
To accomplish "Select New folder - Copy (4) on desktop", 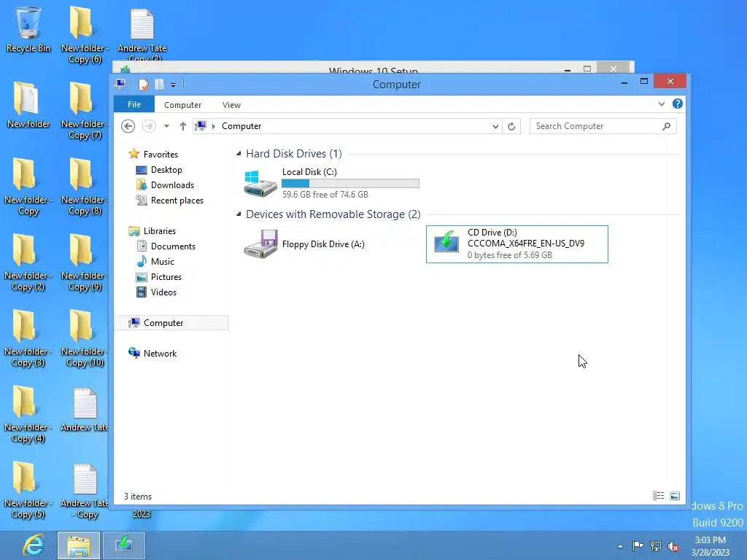I will pos(28,414).
